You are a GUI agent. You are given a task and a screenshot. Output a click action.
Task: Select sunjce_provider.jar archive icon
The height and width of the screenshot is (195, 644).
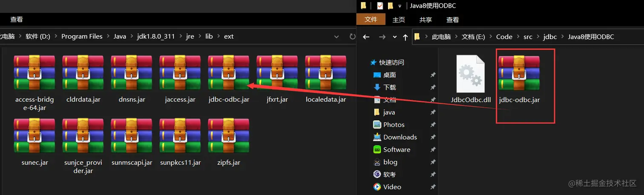(83, 135)
